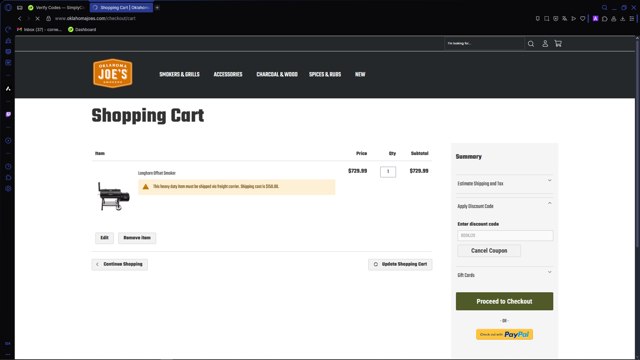Click Remove Item button
Screen dimensions: 640x360
[137, 238]
